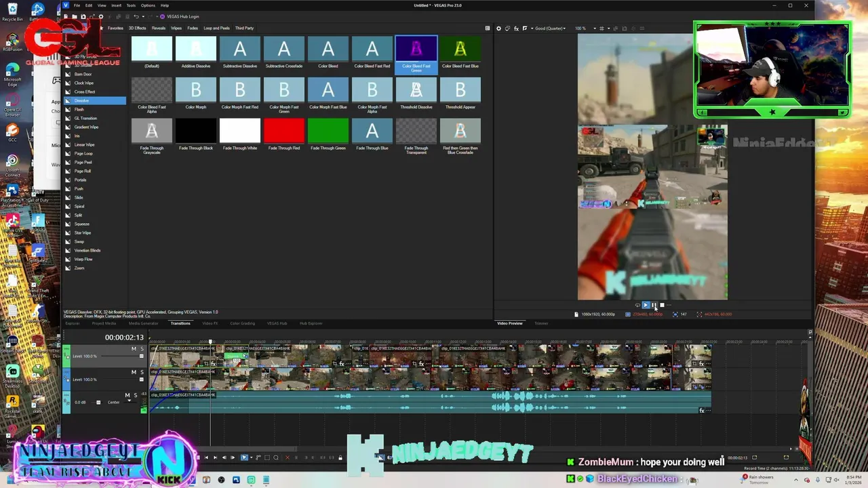
Task: Open the Options menu
Action: pos(148,5)
